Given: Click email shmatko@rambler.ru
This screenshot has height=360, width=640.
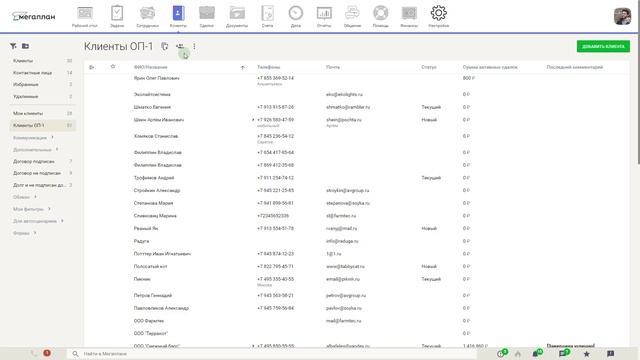Looking at the screenshot, I should (x=348, y=107).
